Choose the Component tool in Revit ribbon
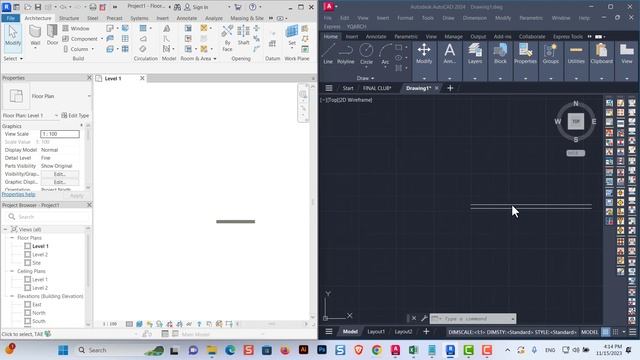Viewport: 640px width, 360px height. (81, 39)
